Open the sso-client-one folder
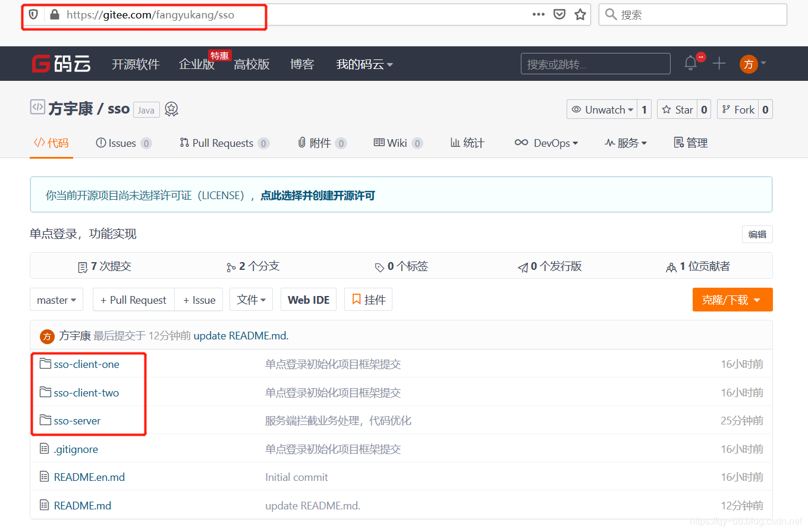The image size is (808, 532). [x=86, y=364]
